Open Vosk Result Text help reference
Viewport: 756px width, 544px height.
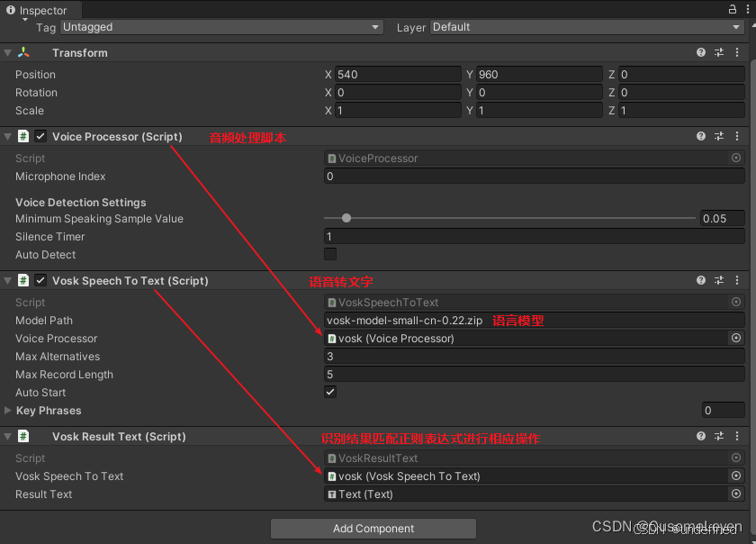pos(701,436)
